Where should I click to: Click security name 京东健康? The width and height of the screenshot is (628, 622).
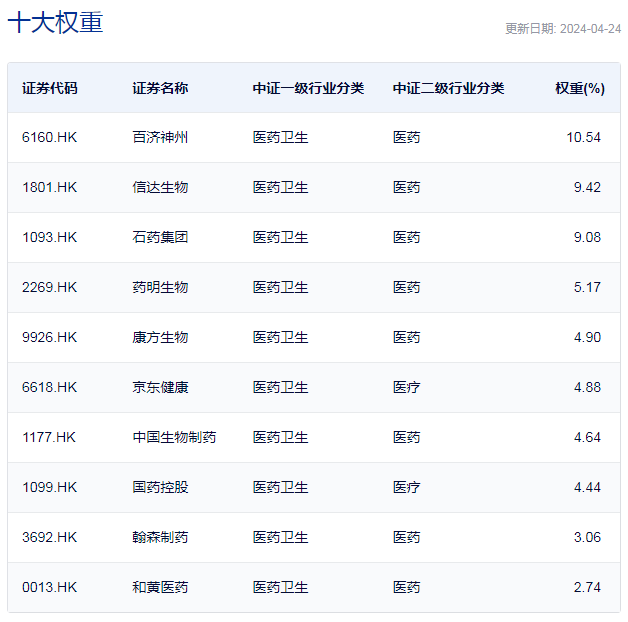(x=160, y=387)
